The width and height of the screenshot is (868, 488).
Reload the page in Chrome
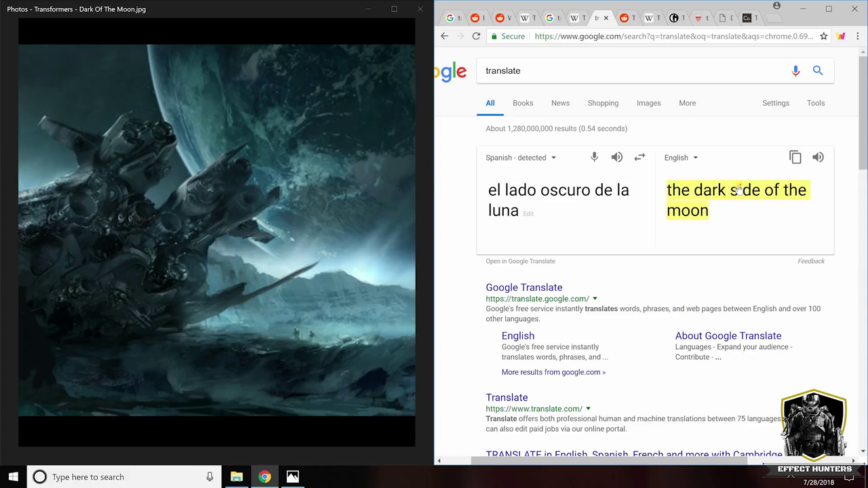click(x=476, y=37)
